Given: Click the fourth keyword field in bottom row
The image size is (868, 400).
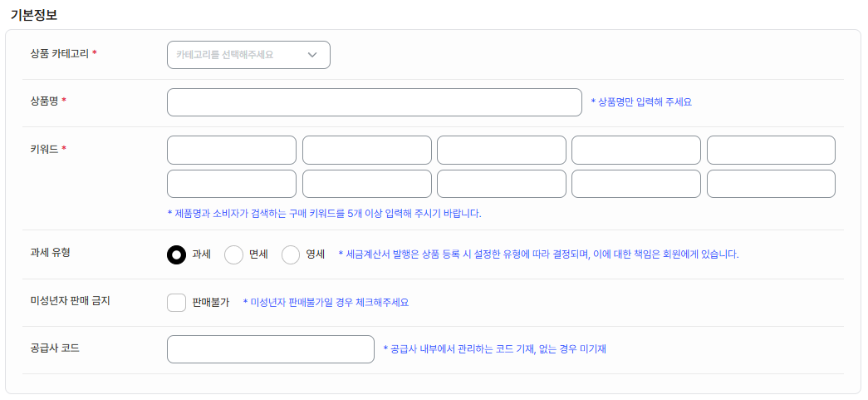Looking at the screenshot, I should [636, 184].
